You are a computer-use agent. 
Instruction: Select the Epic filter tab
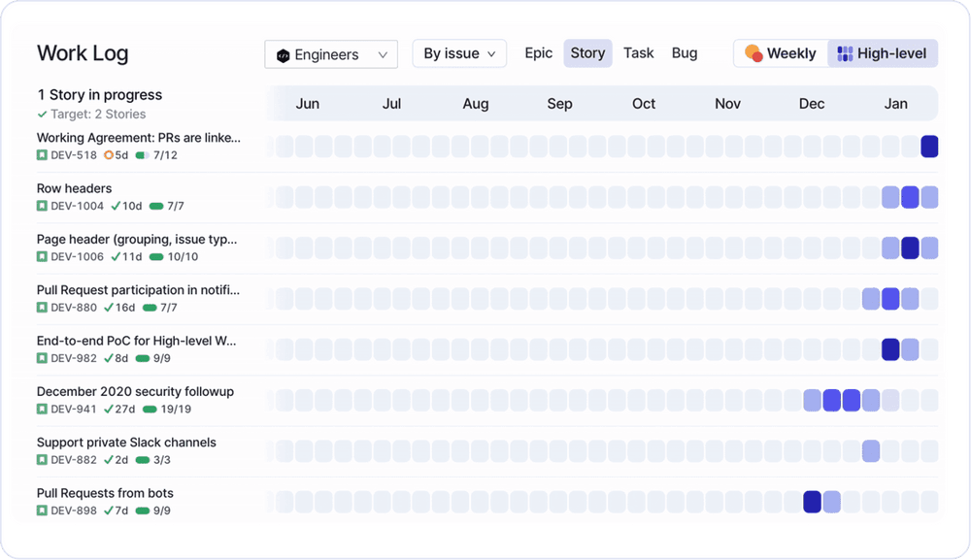coord(539,53)
